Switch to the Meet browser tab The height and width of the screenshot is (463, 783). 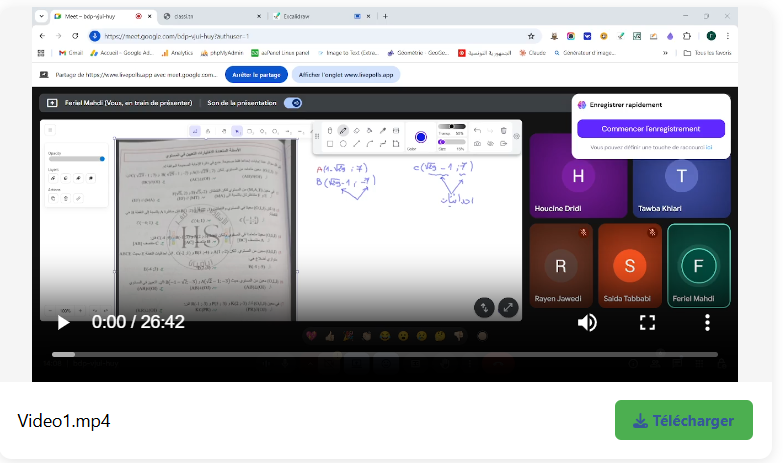coord(90,17)
